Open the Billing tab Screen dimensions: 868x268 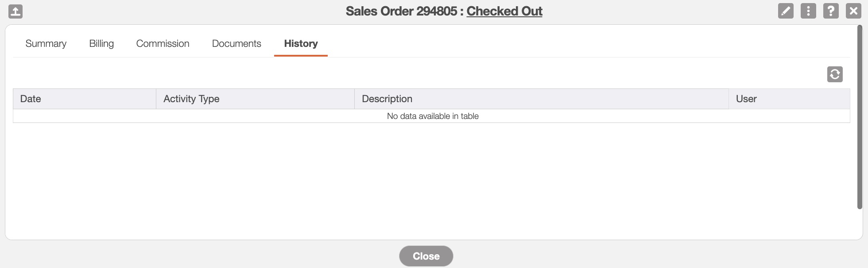click(x=101, y=43)
